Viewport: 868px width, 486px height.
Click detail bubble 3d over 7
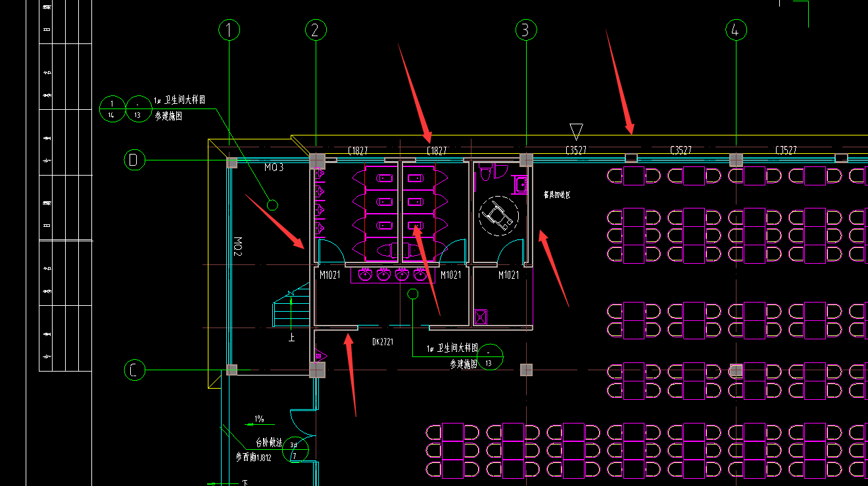tap(295, 449)
